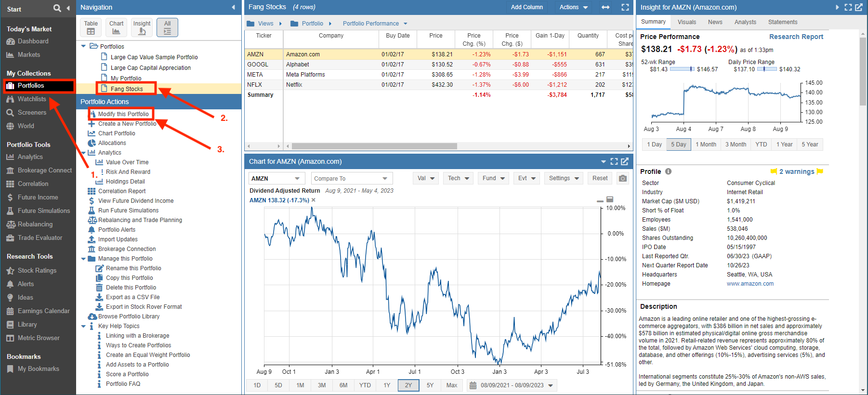Image resolution: width=868 pixels, height=395 pixels.
Task: Select the 1 Day price range
Action: (654, 145)
